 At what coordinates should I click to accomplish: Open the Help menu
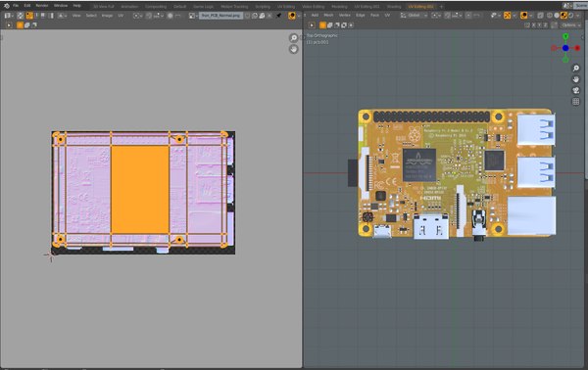tap(76, 6)
